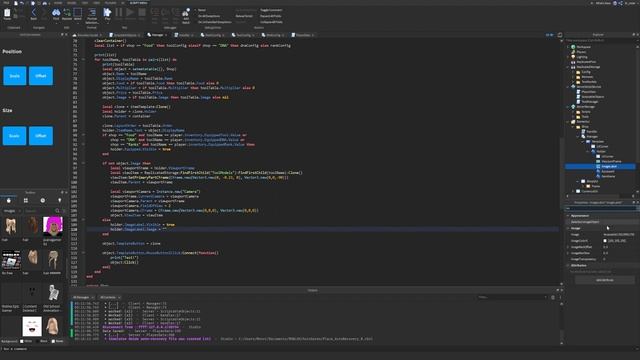Open the Toolbox Marketplace tab icon
The height and width of the screenshot is (360, 640).
pos(9,200)
